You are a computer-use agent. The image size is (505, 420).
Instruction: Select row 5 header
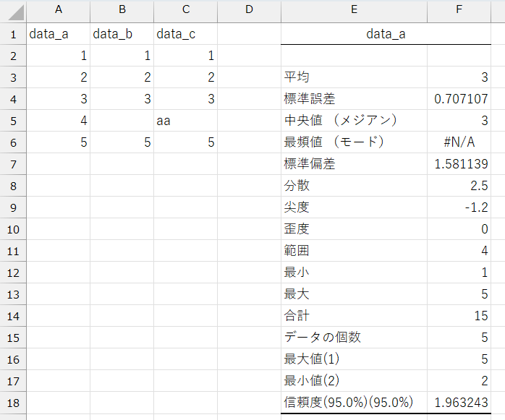[x=13, y=121]
